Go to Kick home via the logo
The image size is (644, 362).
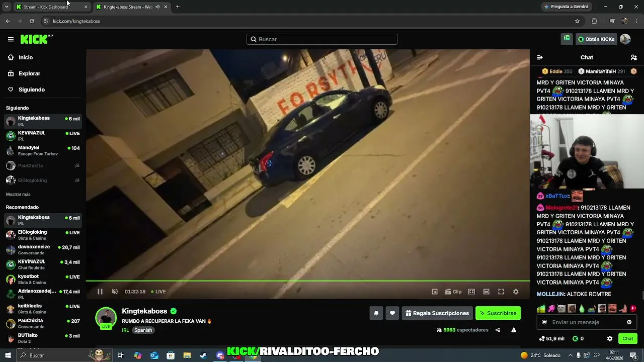[x=37, y=39]
